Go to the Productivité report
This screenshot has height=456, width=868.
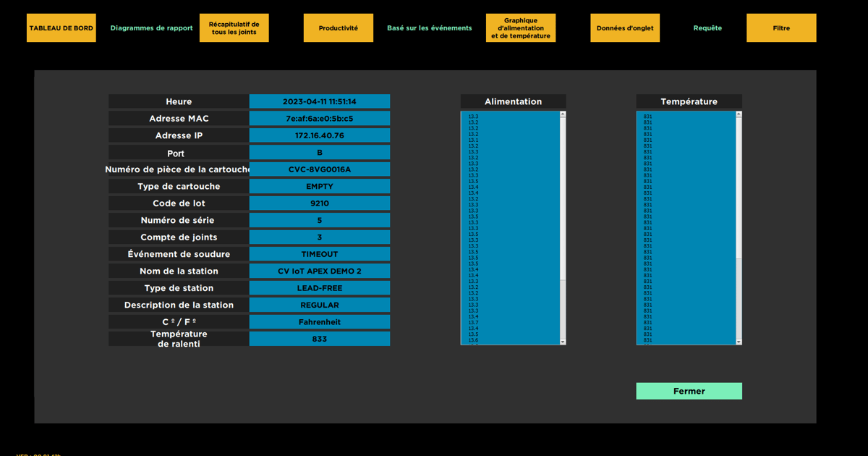click(338, 28)
